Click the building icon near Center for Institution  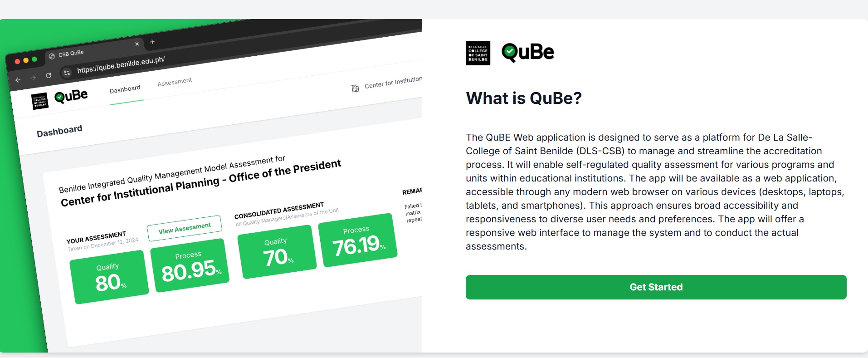[356, 88]
